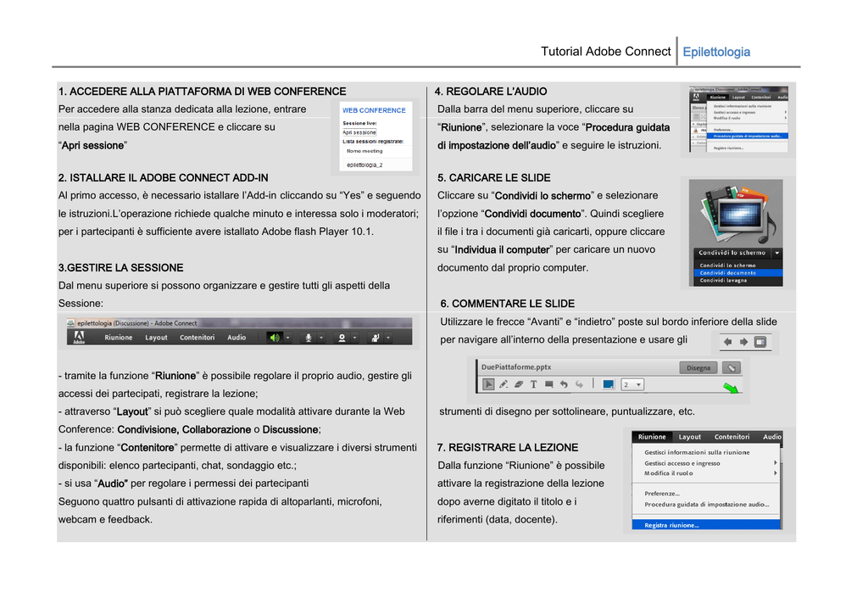Go to the previous slide with the left arrow
868x615 pixels.
(x=728, y=342)
